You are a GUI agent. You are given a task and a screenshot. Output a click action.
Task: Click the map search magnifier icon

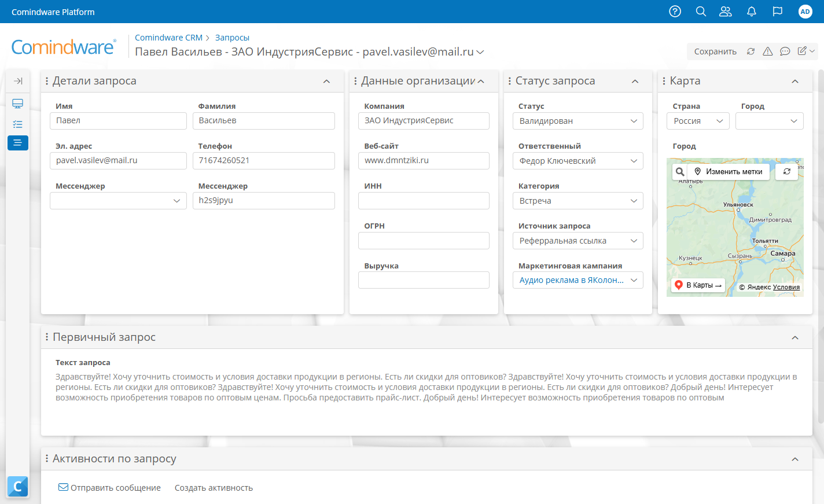pyautogui.click(x=680, y=172)
